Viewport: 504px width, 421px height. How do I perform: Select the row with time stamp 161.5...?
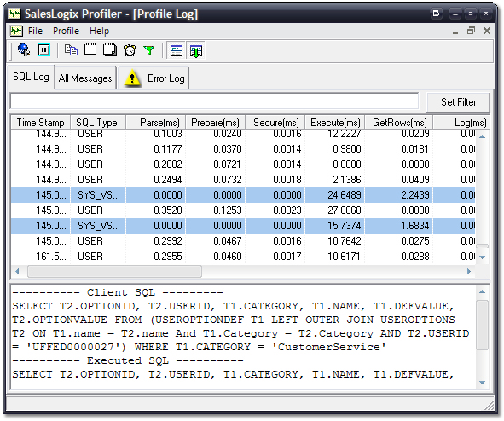[x=243, y=257]
